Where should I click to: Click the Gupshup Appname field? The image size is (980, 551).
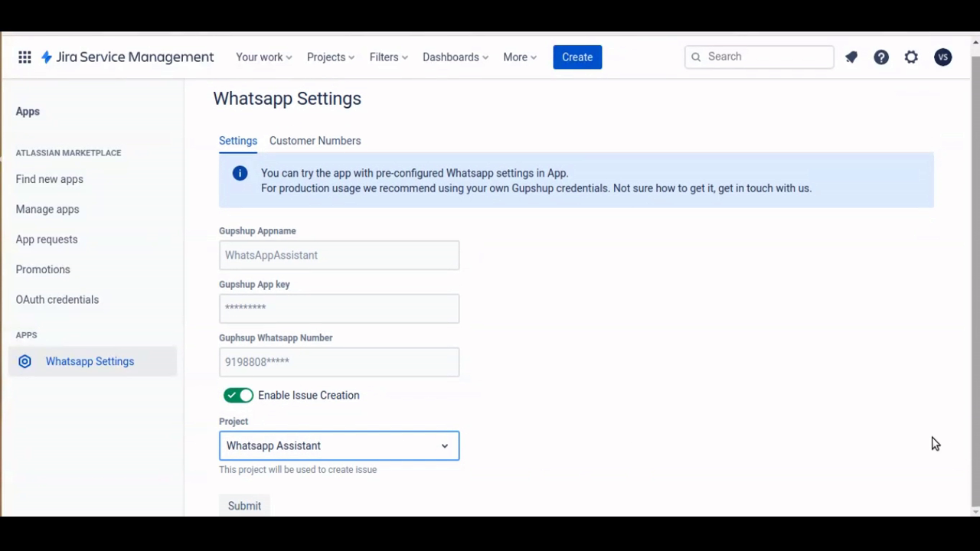pyautogui.click(x=339, y=256)
